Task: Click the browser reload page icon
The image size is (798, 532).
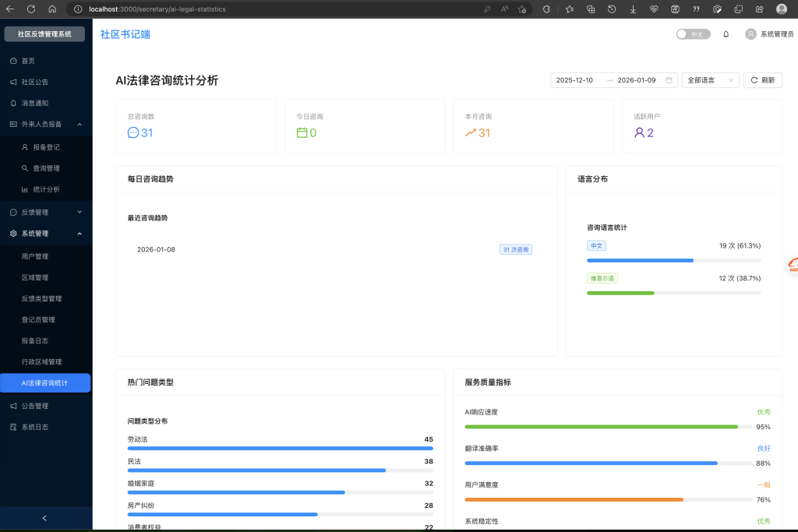Action: pyautogui.click(x=31, y=9)
